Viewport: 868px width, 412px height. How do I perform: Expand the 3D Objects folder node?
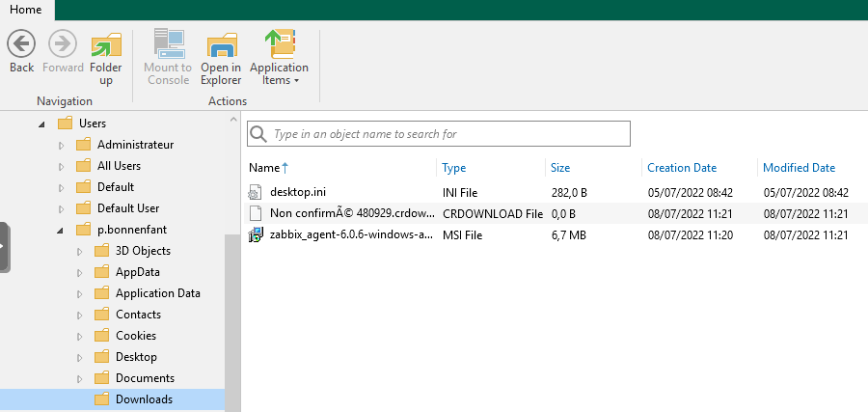coord(80,252)
